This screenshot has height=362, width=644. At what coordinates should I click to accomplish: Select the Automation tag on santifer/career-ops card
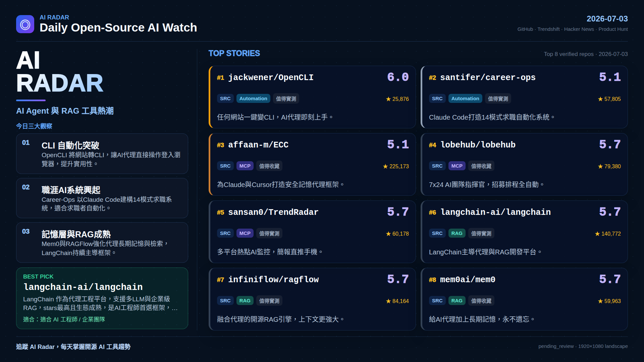pyautogui.click(x=465, y=99)
